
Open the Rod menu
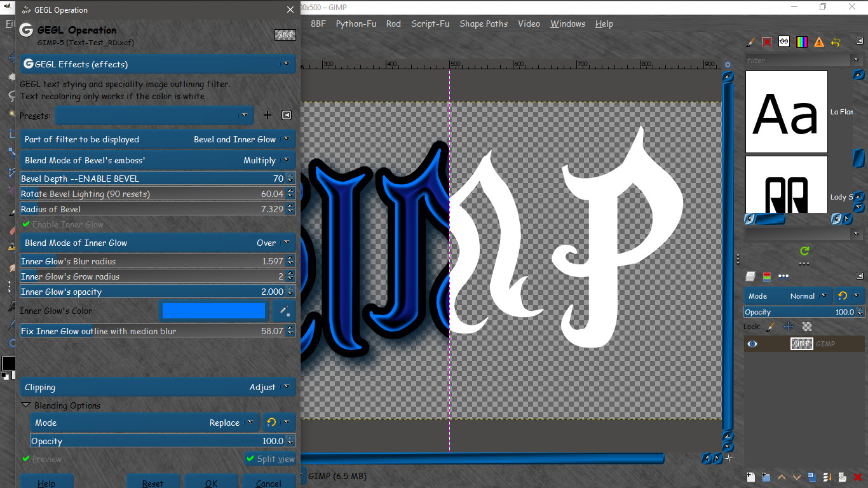(393, 24)
